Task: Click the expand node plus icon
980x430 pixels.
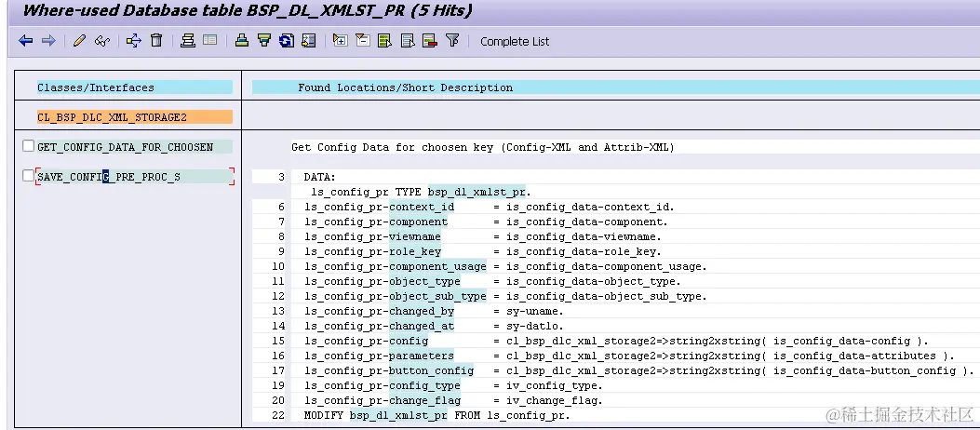Action: (x=340, y=41)
